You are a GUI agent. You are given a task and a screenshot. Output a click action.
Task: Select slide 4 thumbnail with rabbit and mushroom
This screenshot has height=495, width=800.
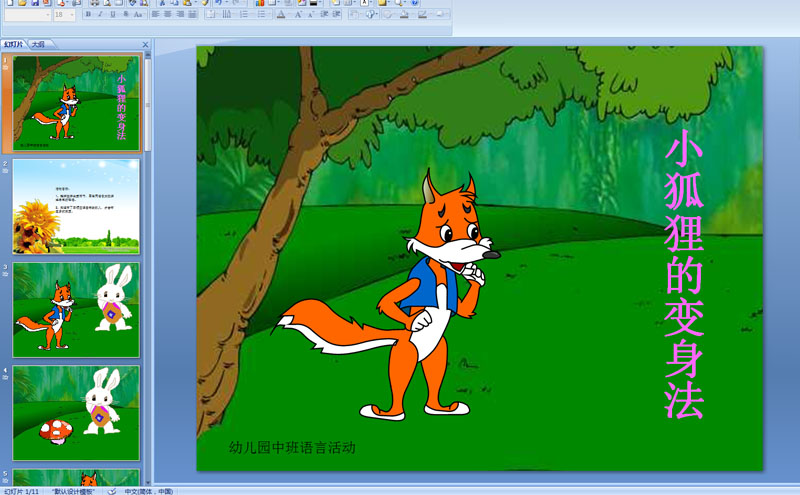click(x=76, y=413)
